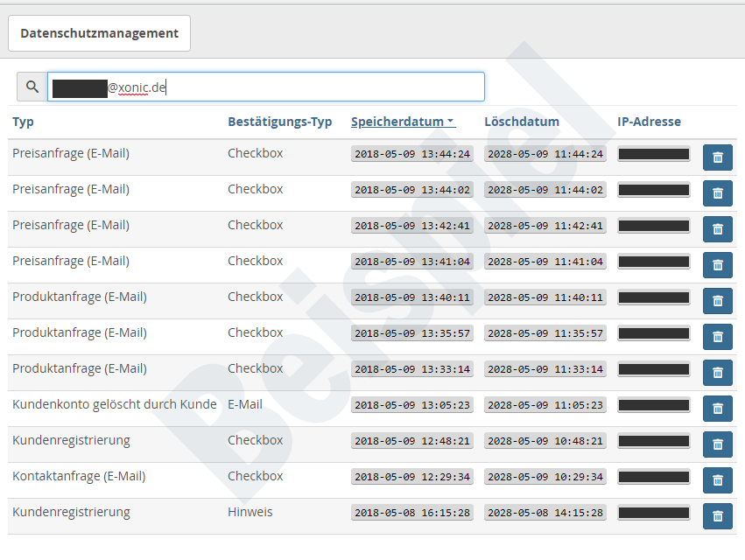Image resolution: width=745 pixels, height=560 pixels.
Task: Select Löschdatum value 2028-05-09 10:48:21
Action: [545, 441]
